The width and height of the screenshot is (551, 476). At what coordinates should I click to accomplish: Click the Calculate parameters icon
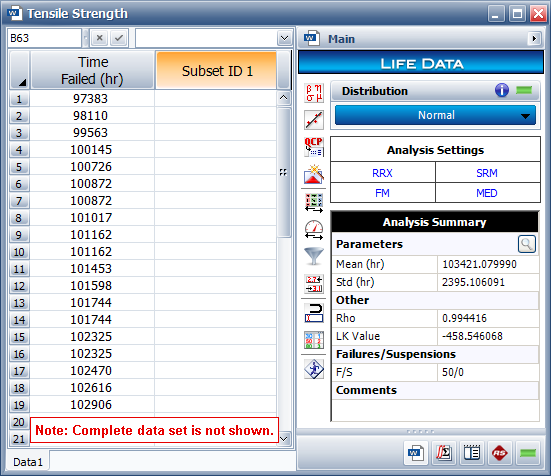tap(314, 93)
